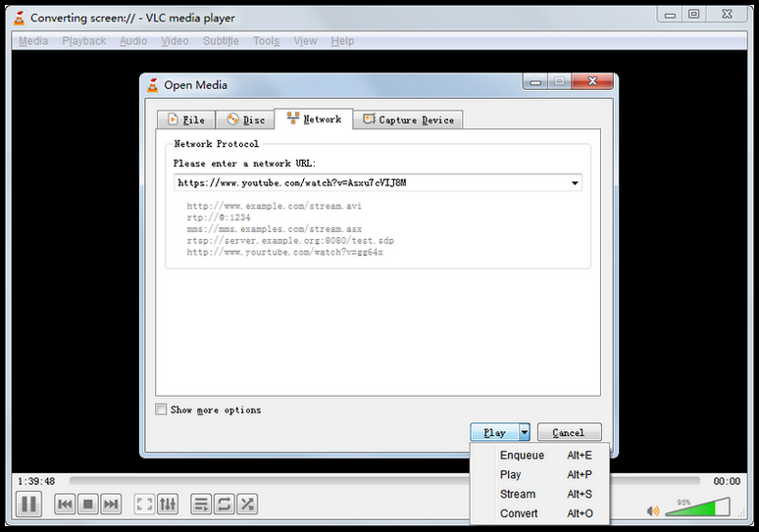
Task: Open extended settings equalizer icon
Action: pyautogui.click(x=168, y=505)
